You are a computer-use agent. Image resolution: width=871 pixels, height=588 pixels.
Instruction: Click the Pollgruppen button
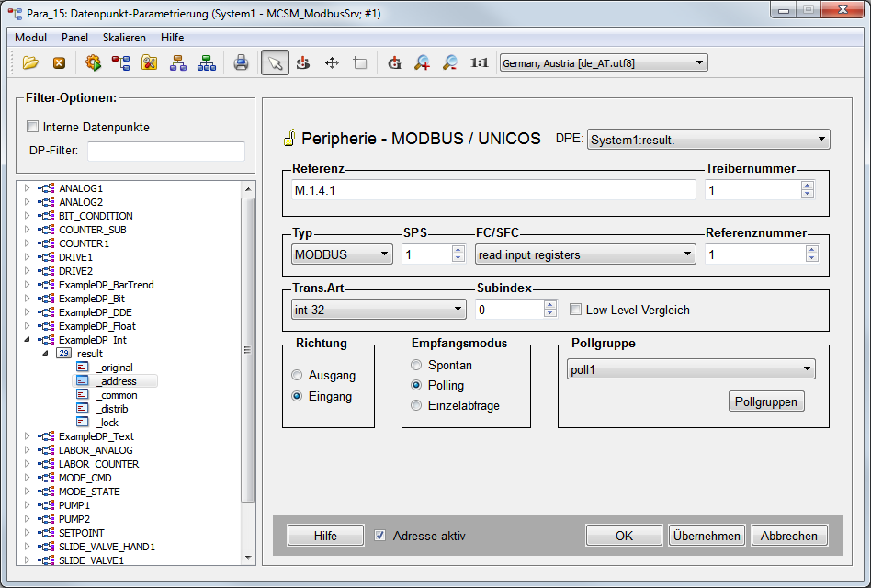[766, 401]
